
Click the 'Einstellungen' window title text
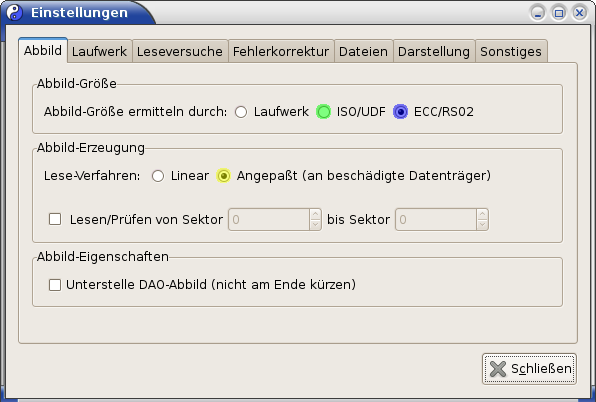coord(79,13)
